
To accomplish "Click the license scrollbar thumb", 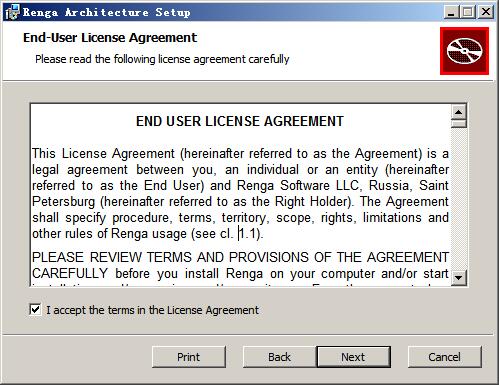I will (x=459, y=124).
